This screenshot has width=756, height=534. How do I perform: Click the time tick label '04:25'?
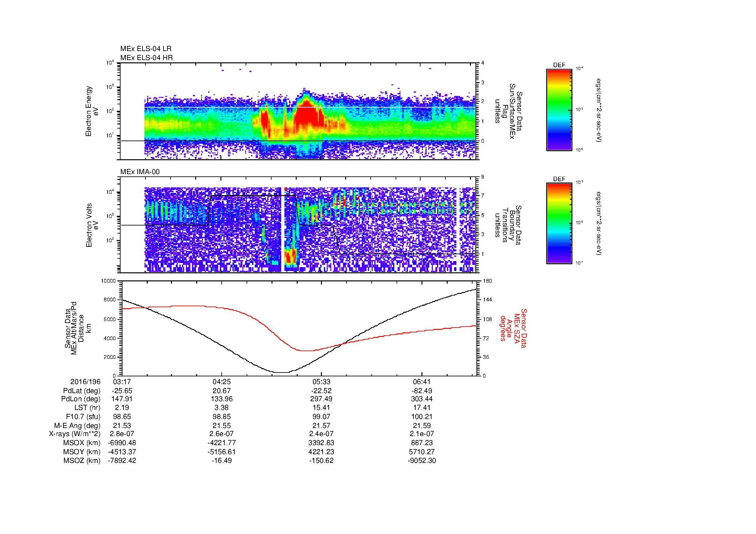tap(222, 382)
